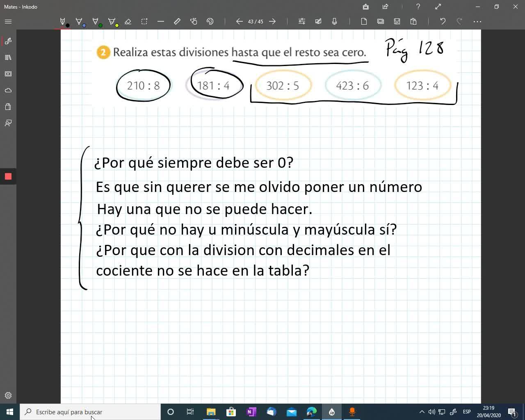The height and width of the screenshot is (420, 525).
Task: Toggle full screen expand arrows
Action: click(438, 7)
